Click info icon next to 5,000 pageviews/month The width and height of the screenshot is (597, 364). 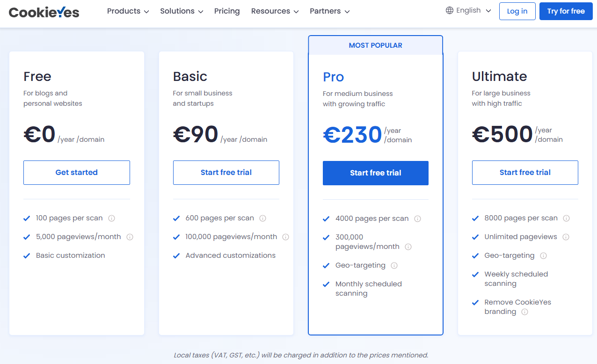tap(130, 237)
